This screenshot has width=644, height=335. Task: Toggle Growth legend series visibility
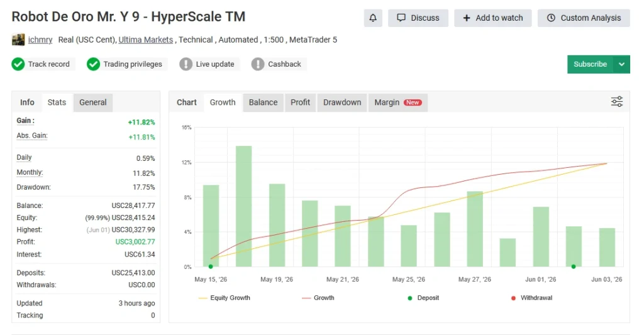(x=318, y=298)
